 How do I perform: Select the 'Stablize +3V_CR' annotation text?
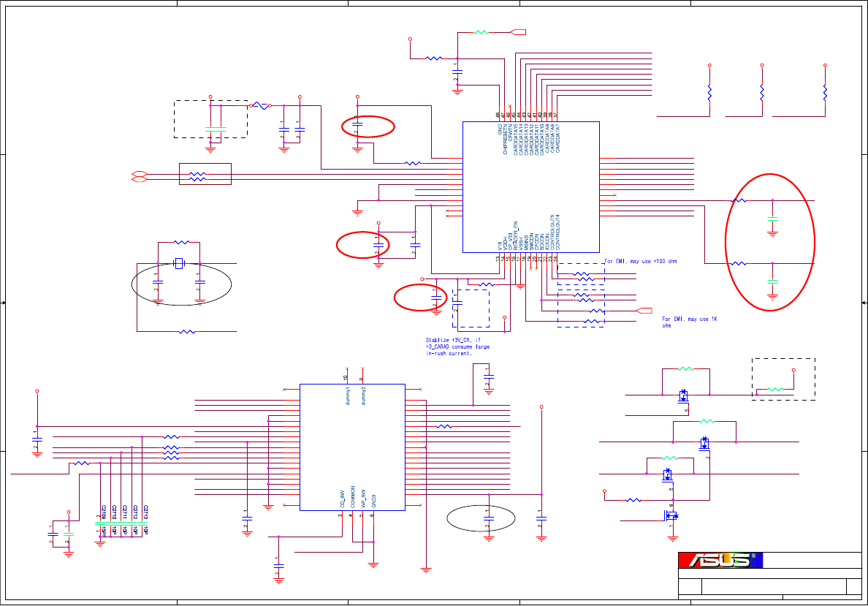pos(457,346)
